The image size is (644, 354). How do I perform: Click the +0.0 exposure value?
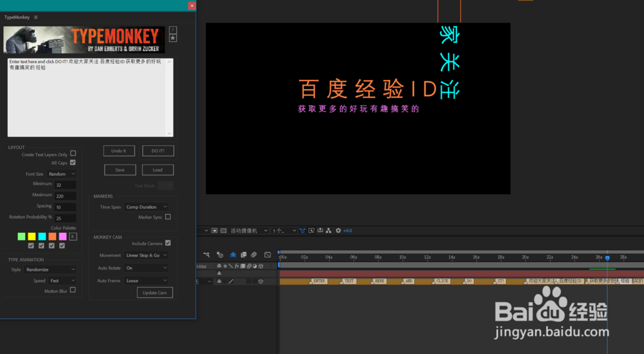pyautogui.click(x=348, y=231)
